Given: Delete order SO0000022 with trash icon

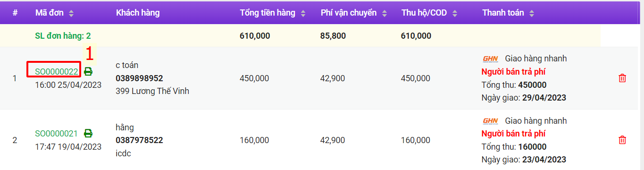Looking at the screenshot, I should click(622, 78).
